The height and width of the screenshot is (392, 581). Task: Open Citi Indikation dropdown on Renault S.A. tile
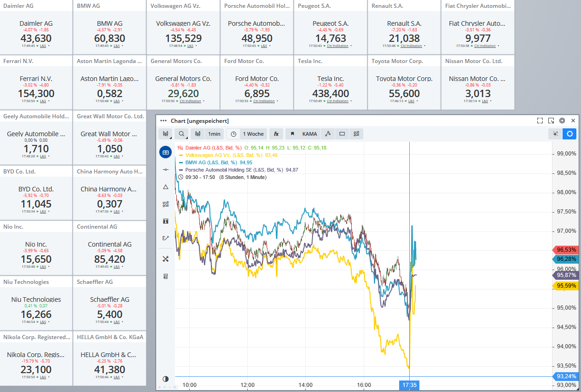(x=424, y=46)
